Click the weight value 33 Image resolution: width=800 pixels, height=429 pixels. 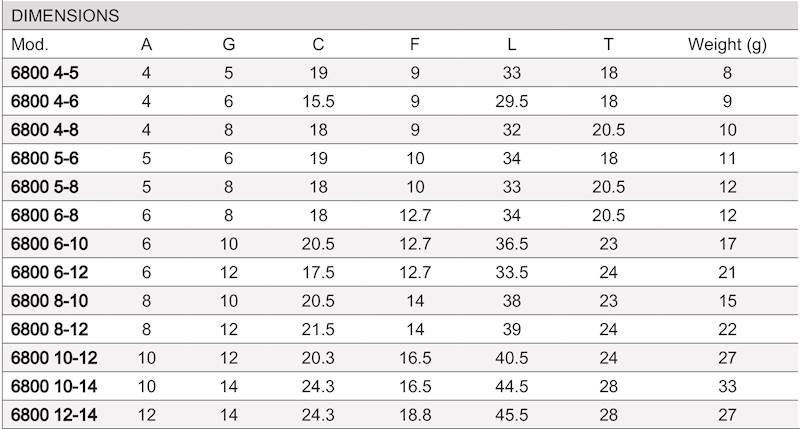coord(727,386)
